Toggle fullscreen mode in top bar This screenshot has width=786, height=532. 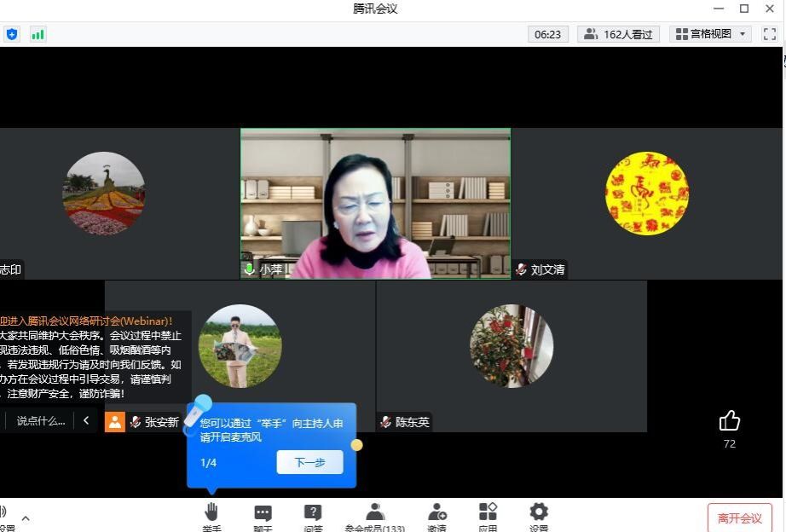770,34
